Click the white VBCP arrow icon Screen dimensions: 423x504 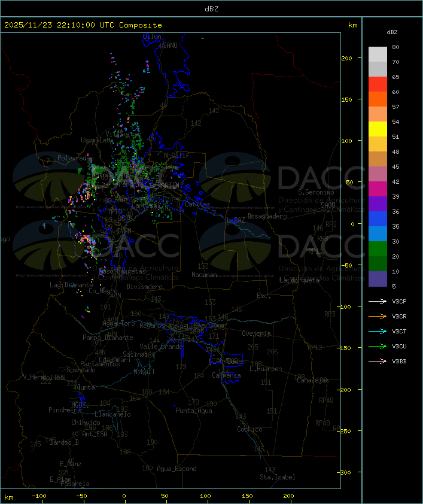[378, 301]
